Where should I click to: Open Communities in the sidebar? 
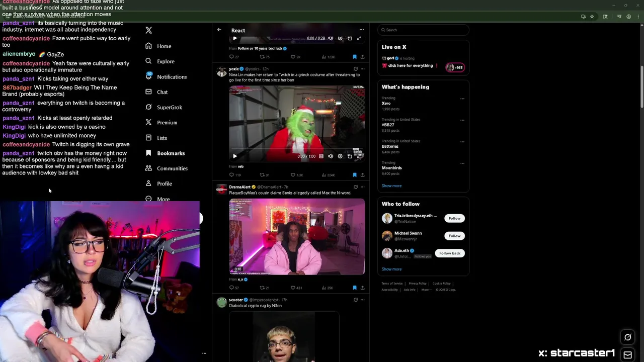166,168
